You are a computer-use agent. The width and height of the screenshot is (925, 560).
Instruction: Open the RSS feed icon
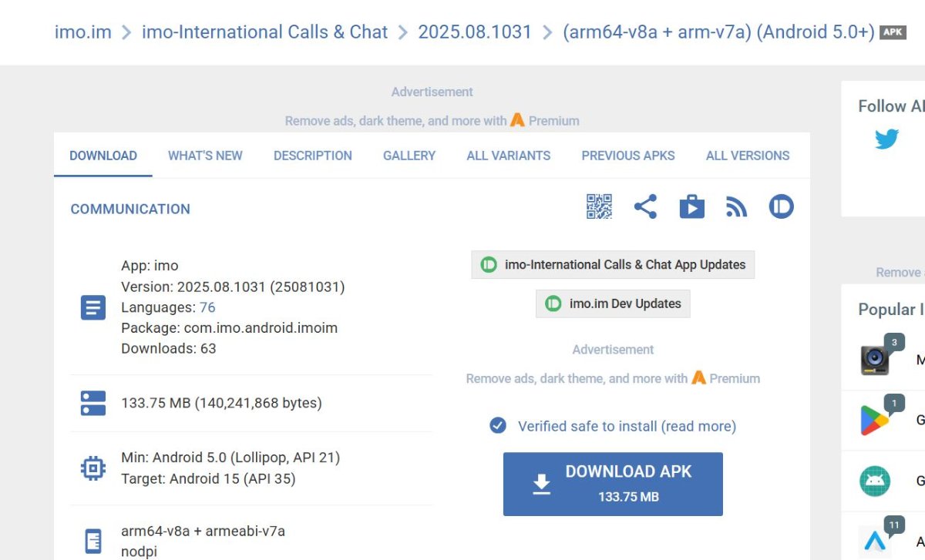click(x=736, y=206)
